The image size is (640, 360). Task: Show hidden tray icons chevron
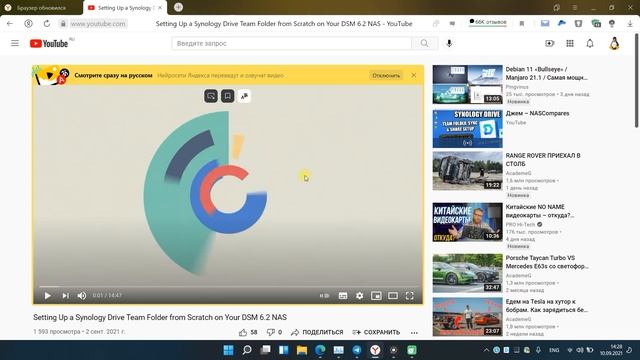coord(486,350)
